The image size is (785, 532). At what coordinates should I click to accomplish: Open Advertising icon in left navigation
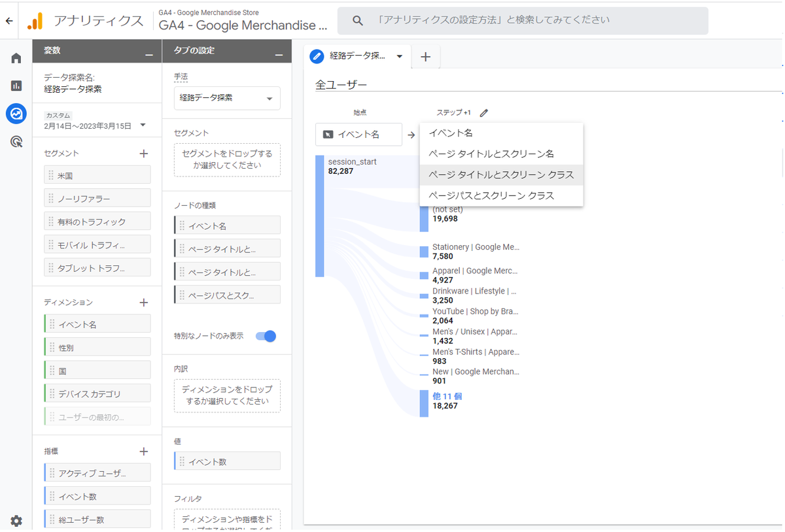(x=16, y=141)
